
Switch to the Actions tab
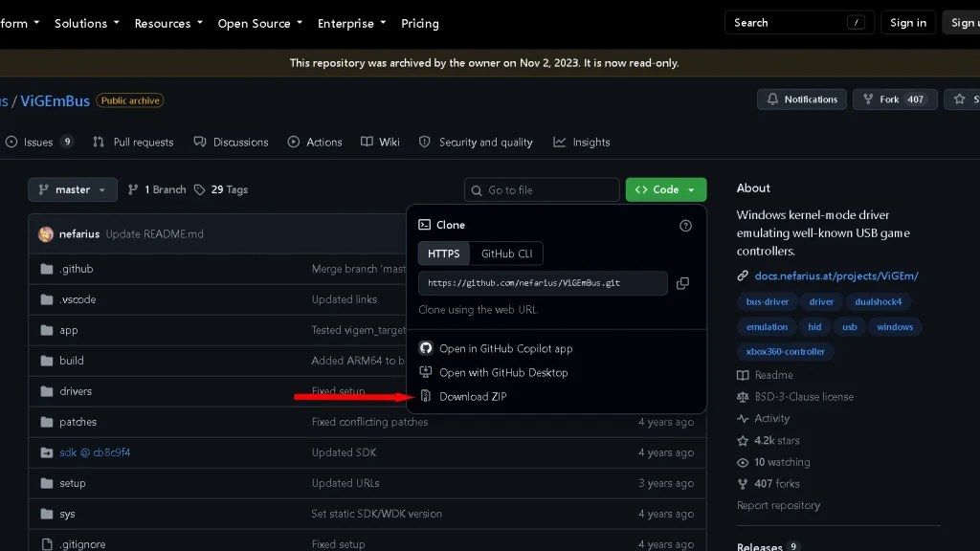point(315,142)
